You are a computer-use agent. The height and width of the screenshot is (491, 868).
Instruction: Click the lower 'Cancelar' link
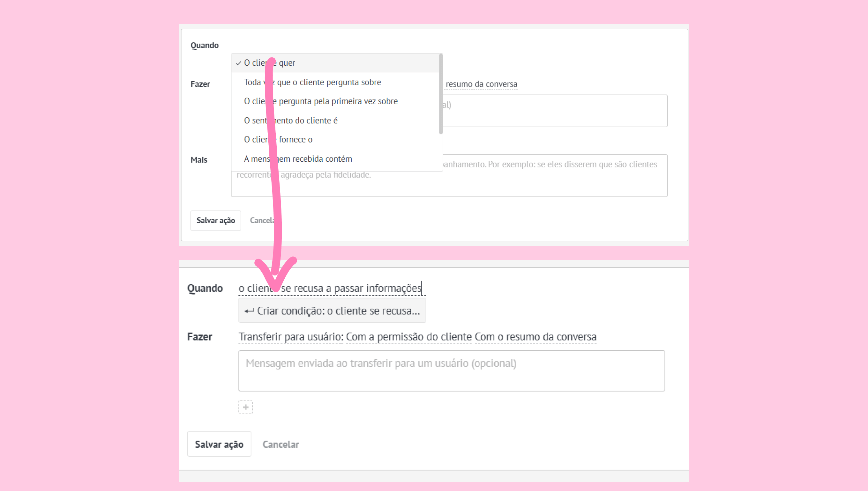(281, 444)
